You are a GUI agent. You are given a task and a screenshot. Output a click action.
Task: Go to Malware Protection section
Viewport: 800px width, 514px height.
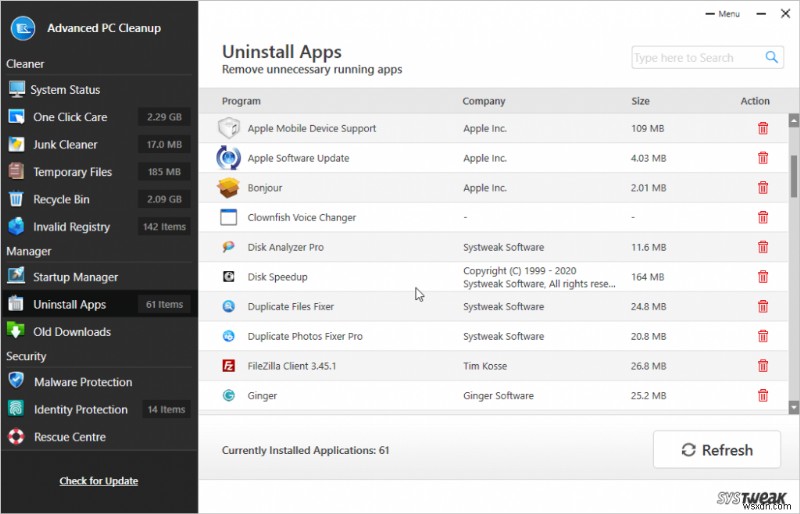82,382
